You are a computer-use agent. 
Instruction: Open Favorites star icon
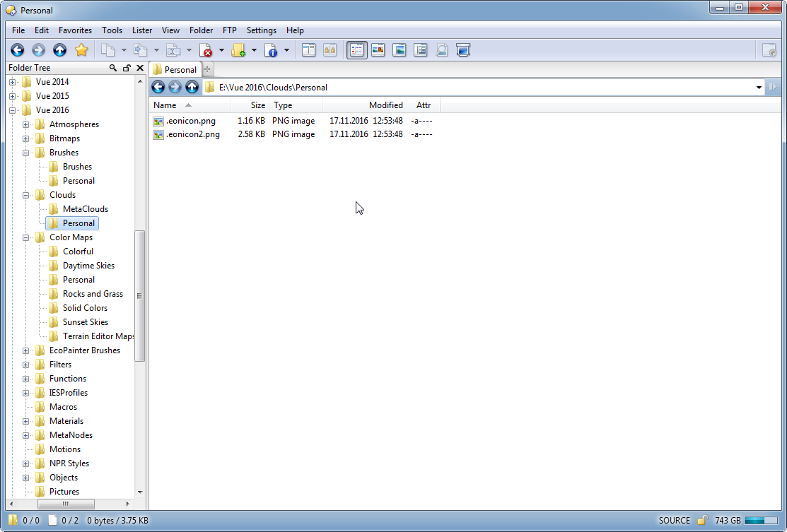point(81,50)
